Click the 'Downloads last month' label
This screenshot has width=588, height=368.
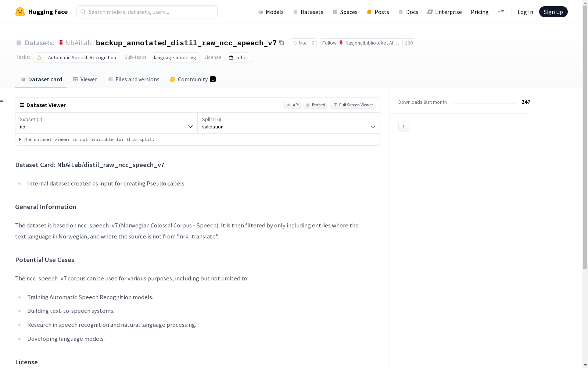coord(423,102)
